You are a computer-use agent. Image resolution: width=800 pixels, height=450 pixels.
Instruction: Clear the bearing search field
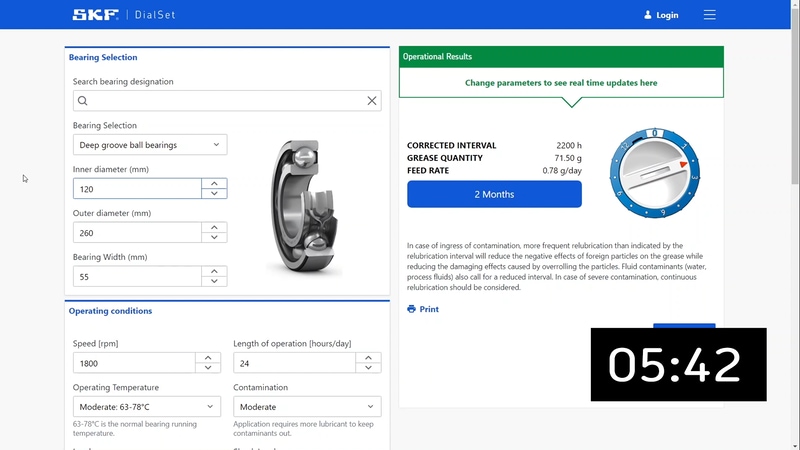point(372,101)
